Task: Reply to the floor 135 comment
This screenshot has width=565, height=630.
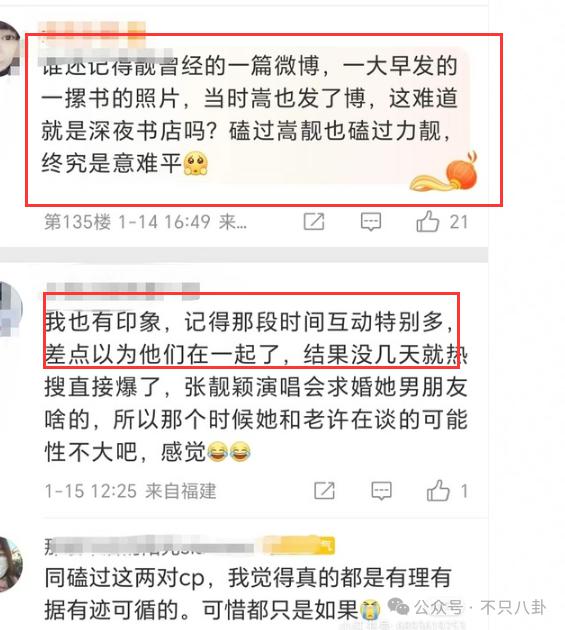Action: coord(371,222)
